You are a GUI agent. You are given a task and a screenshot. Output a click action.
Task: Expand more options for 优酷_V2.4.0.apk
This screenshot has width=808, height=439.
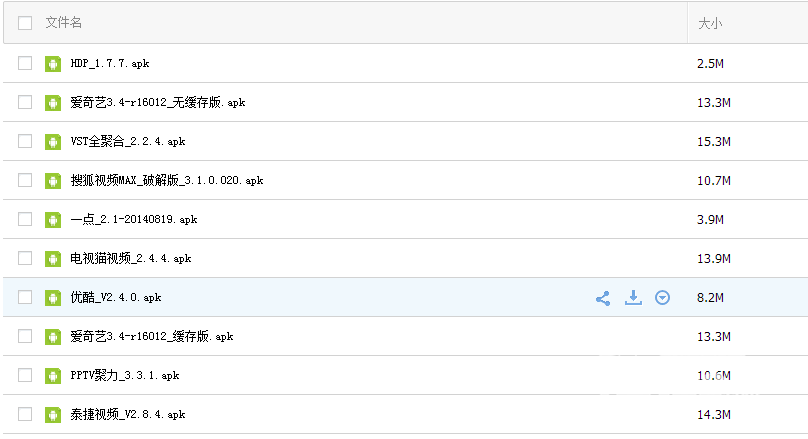click(x=662, y=297)
